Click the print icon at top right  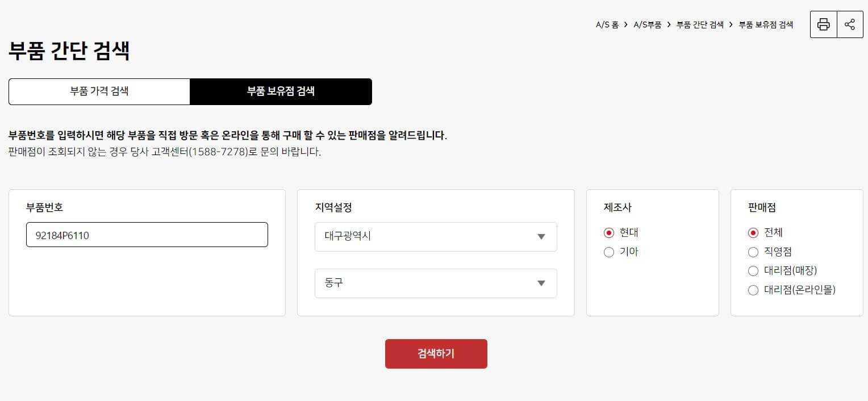[x=823, y=24]
